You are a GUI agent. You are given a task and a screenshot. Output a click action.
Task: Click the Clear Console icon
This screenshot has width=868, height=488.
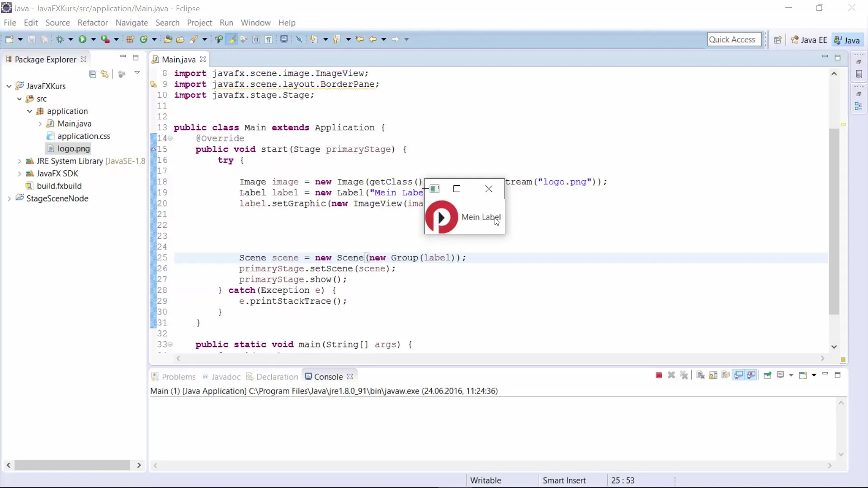[700, 375]
